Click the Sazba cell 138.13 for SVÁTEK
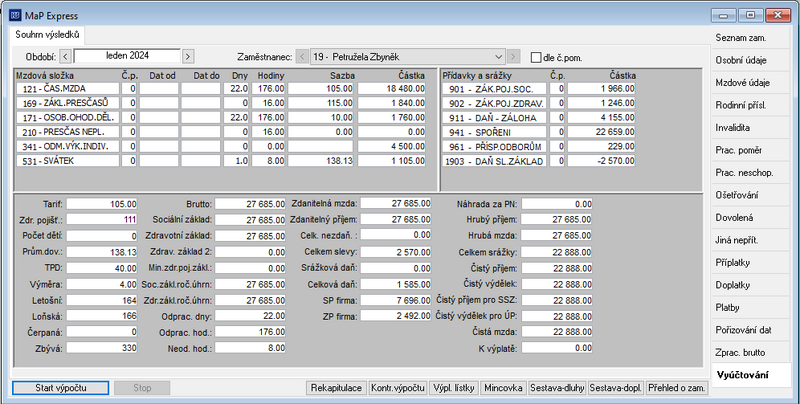 (x=320, y=161)
